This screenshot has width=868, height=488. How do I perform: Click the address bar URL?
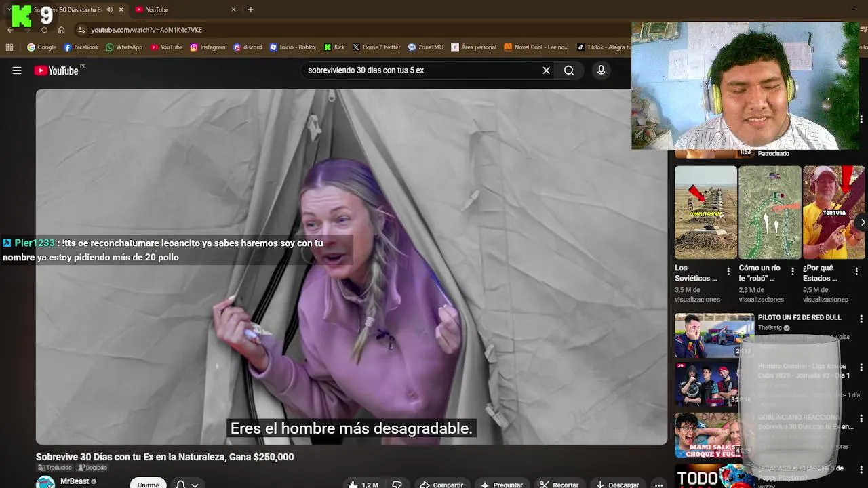point(146,30)
